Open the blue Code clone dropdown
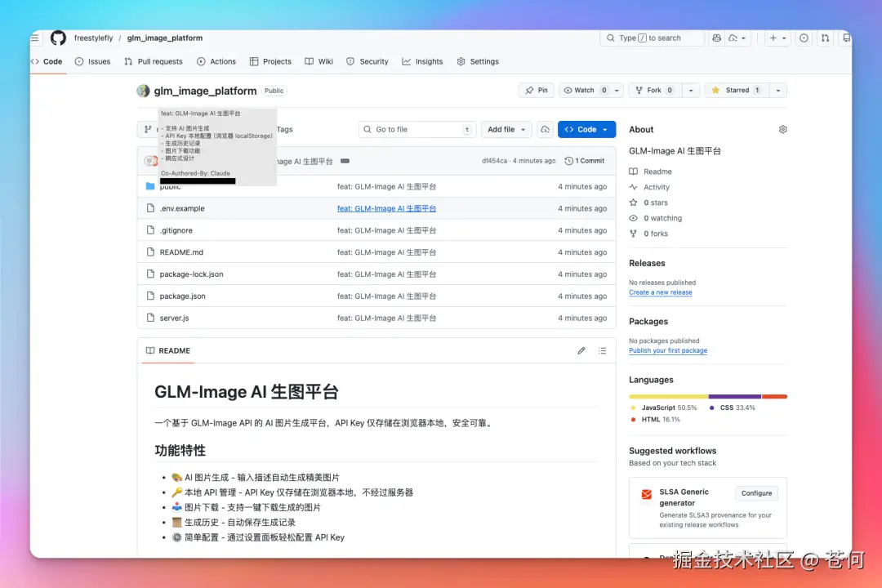The width and height of the screenshot is (882, 588). pos(586,129)
